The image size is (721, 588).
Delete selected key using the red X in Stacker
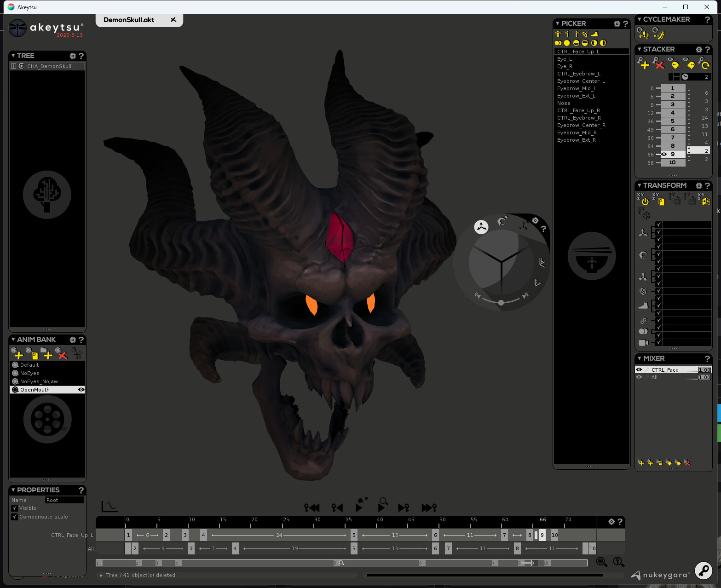click(x=659, y=64)
